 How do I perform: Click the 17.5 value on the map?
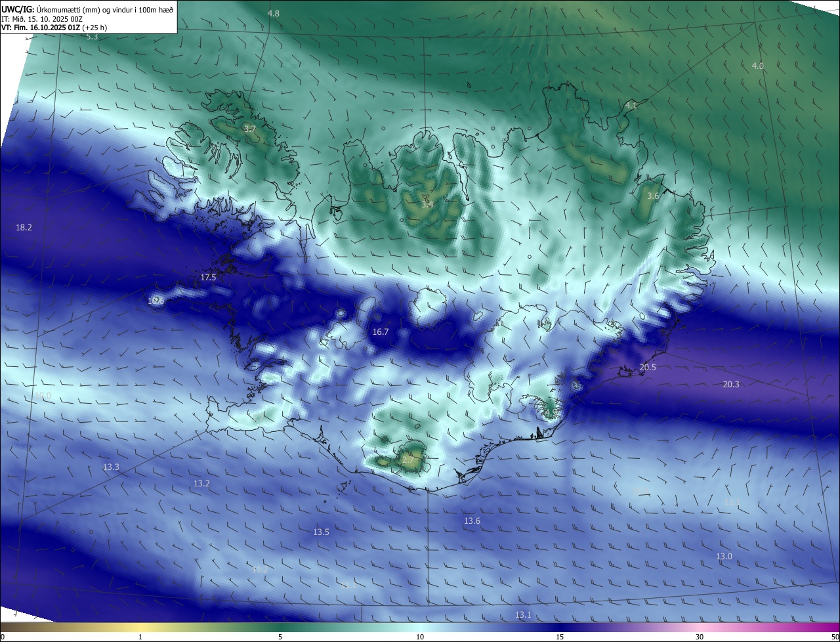(208, 278)
